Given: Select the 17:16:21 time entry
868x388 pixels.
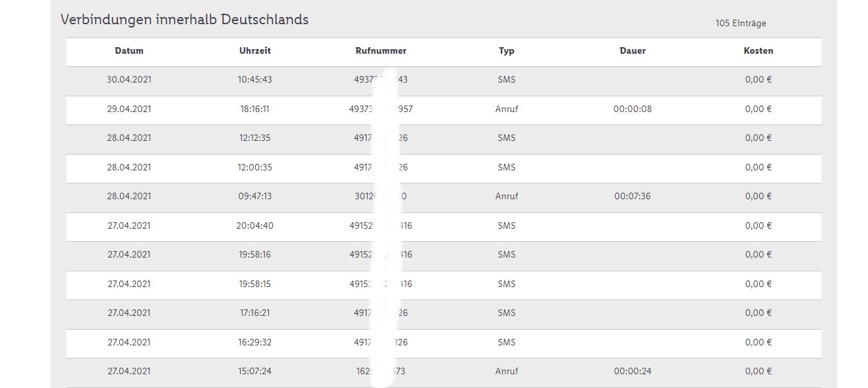Looking at the screenshot, I should coord(255,313).
